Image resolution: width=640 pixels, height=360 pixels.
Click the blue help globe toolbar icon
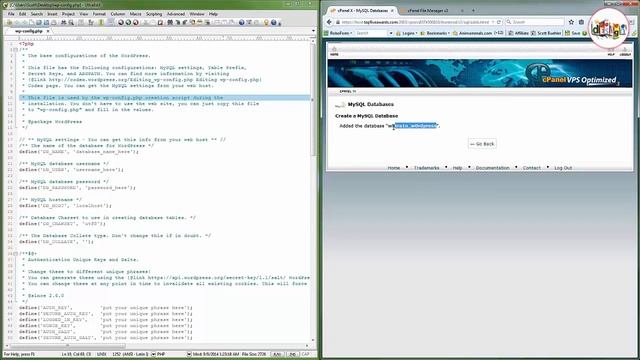274,22
